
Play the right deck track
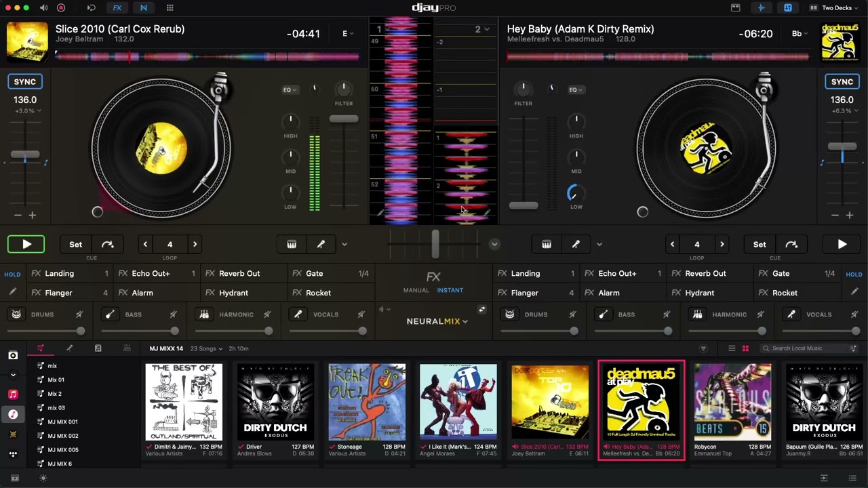pos(842,245)
